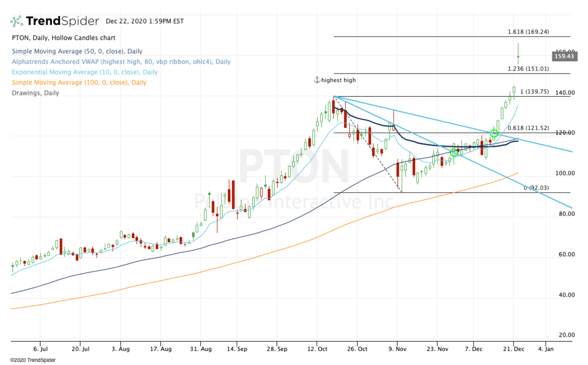Viewport: 588px width, 365px height.
Task: Open the Drawings, Daily legend entry
Action: click(35, 93)
